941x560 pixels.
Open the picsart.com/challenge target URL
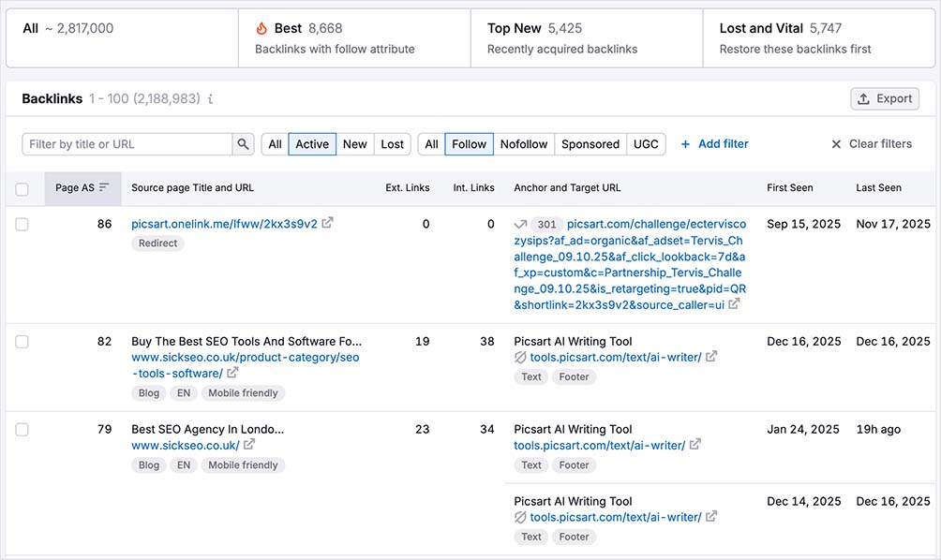[630, 264]
